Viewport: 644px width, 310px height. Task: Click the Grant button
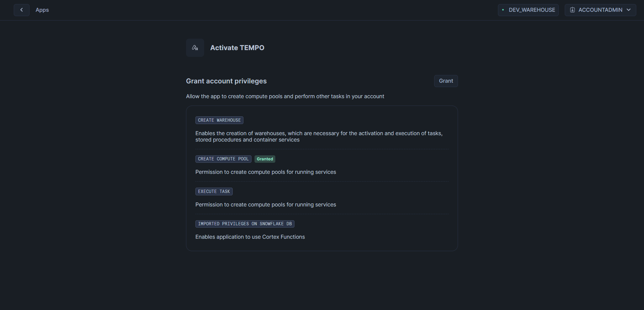click(x=446, y=81)
